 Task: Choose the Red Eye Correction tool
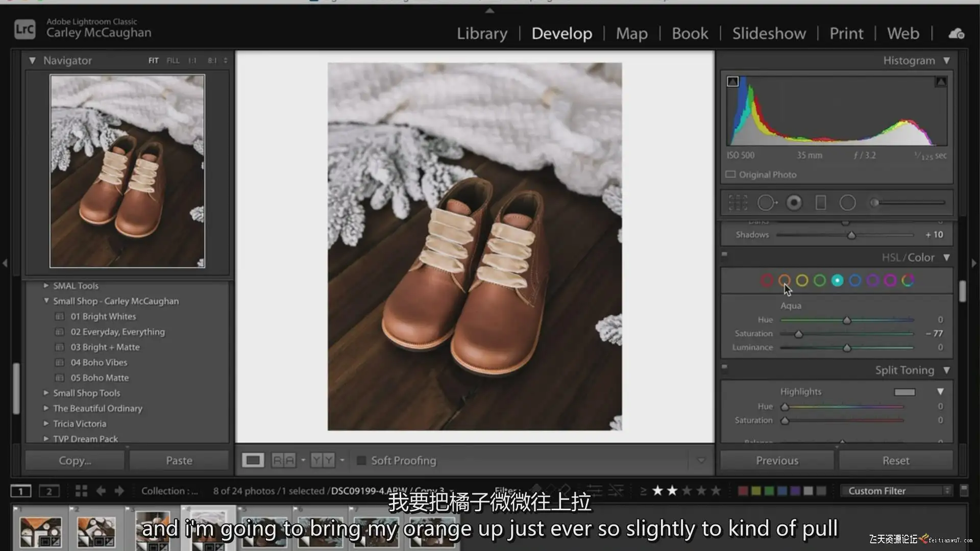click(x=794, y=203)
